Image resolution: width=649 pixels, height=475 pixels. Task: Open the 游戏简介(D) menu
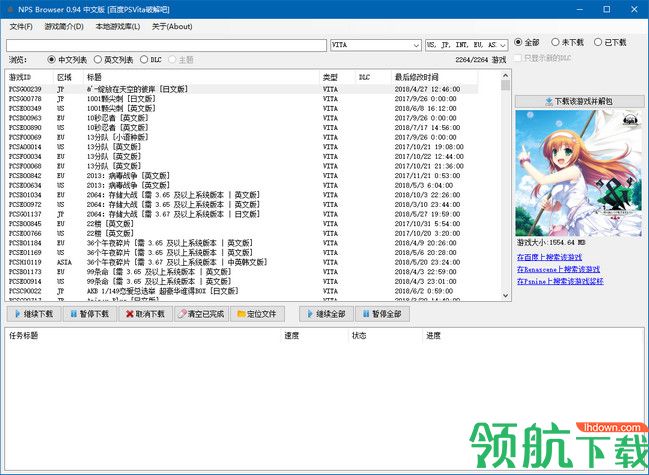[64, 26]
